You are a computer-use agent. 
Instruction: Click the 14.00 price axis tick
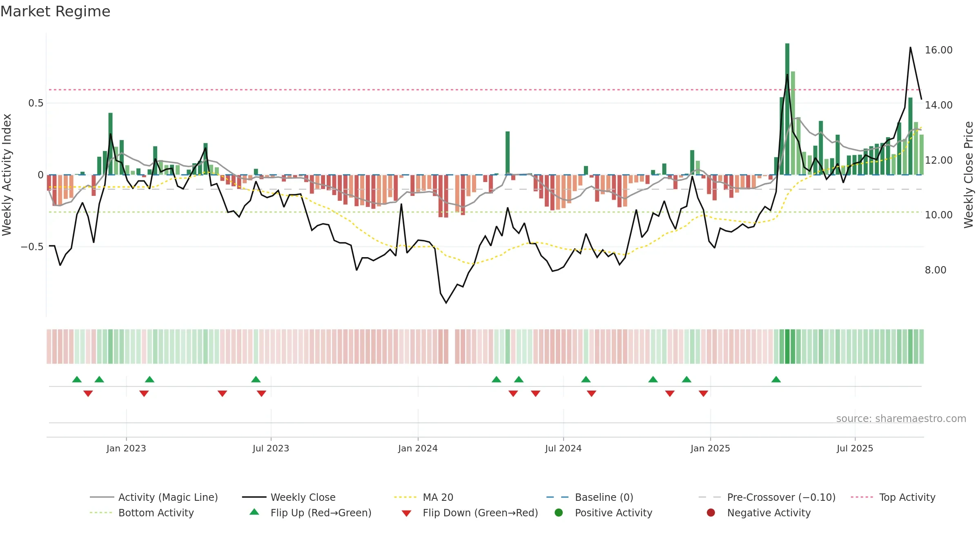938,105
